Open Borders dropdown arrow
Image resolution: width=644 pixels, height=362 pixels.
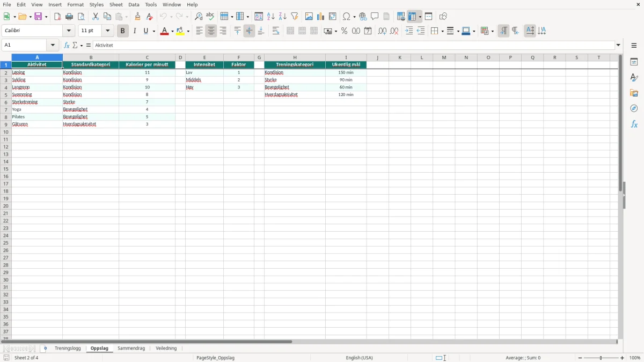(442, 32)
